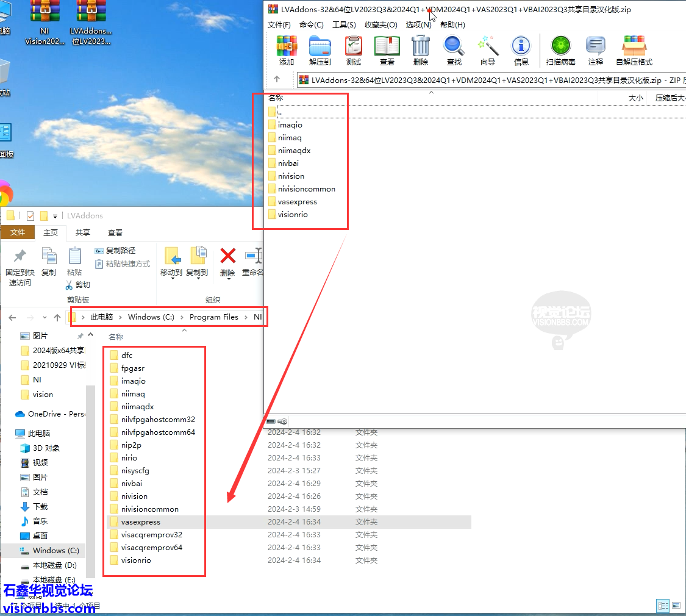Image resolution: width=686 pixels, height=616 pixels.
Task: Click the Self-extracting format (自解压格式) icon
Action: 634,50
